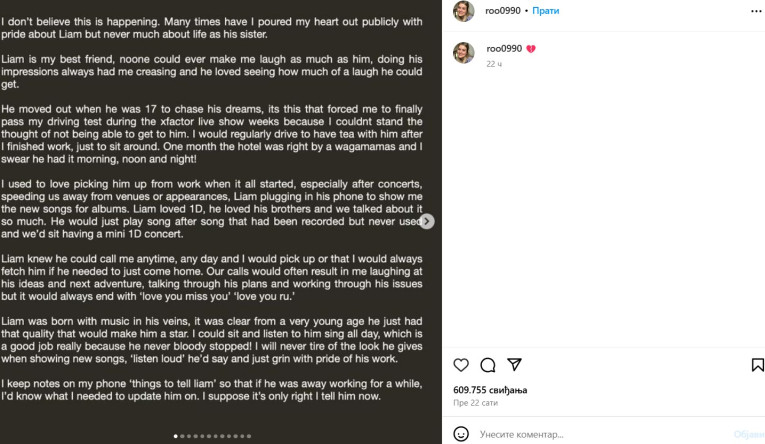
Task: Click the Пре 22 сати timestamp
Action: (475, 403)
